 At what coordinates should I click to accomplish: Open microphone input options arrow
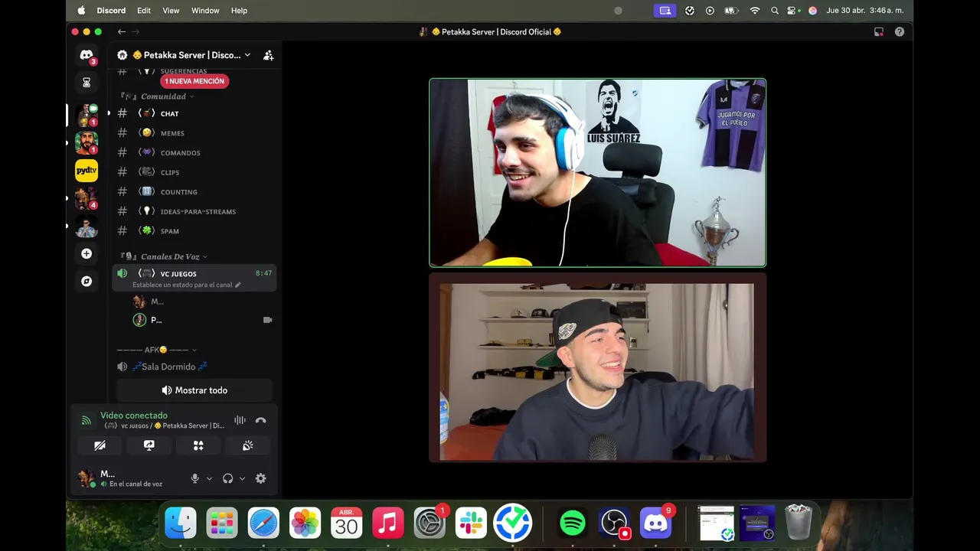[209, 478]
